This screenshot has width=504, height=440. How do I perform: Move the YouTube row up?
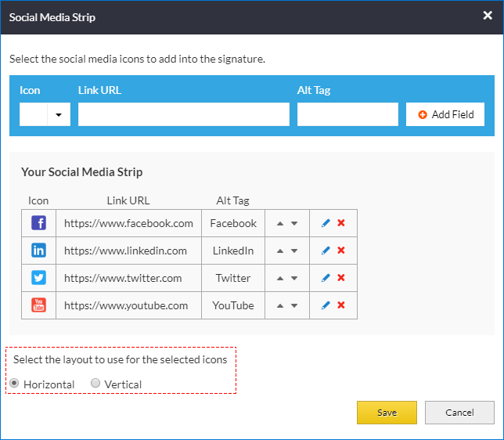pyautogui.click(x=280, y=305)
